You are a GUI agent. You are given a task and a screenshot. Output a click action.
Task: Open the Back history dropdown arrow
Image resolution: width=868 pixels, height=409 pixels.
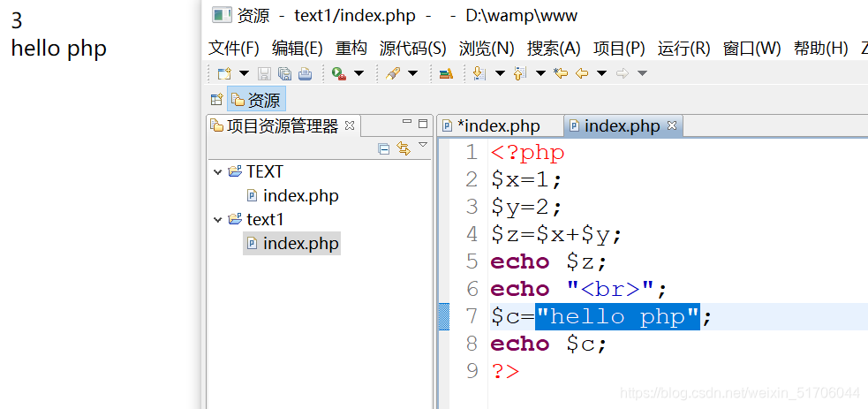601,73
